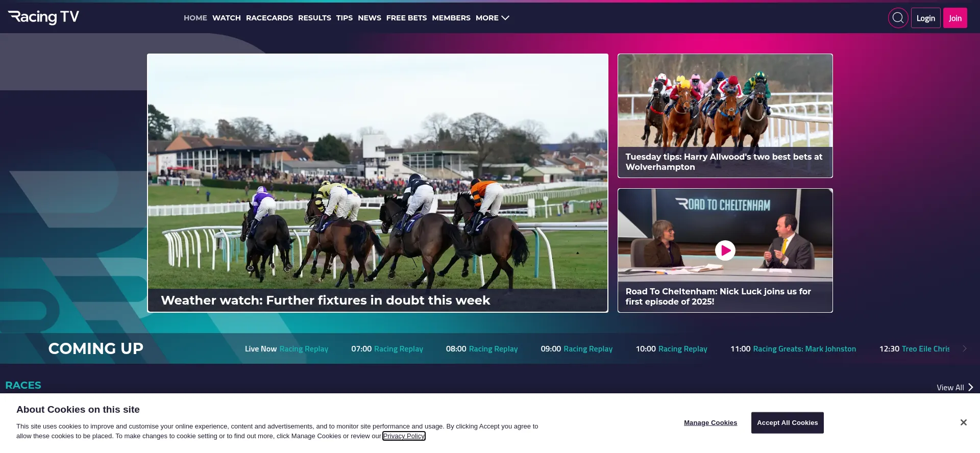Open the TIPS menu item
980x453 pixels.
345,18
